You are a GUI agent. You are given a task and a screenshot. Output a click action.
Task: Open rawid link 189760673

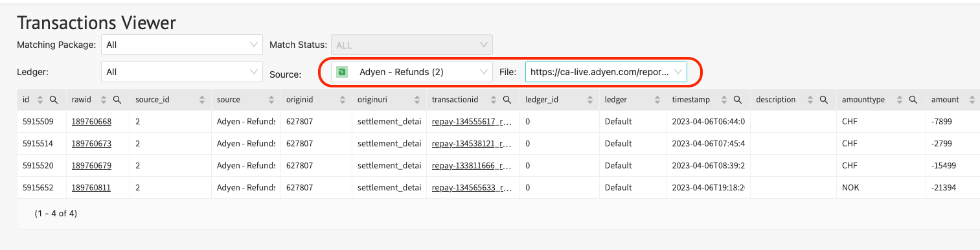[x=91, y=143]
